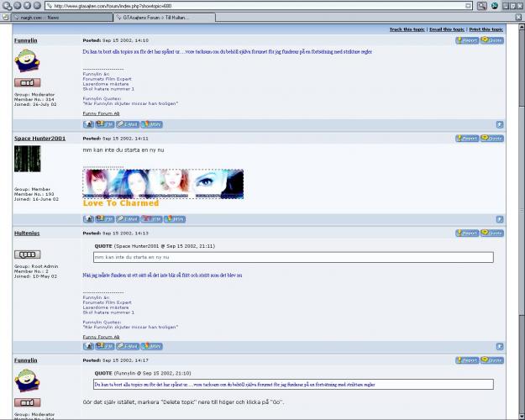Click the MSN button under Space Hunter2001's post
This screenshot has height=420, width=525.
click(174, 218)
